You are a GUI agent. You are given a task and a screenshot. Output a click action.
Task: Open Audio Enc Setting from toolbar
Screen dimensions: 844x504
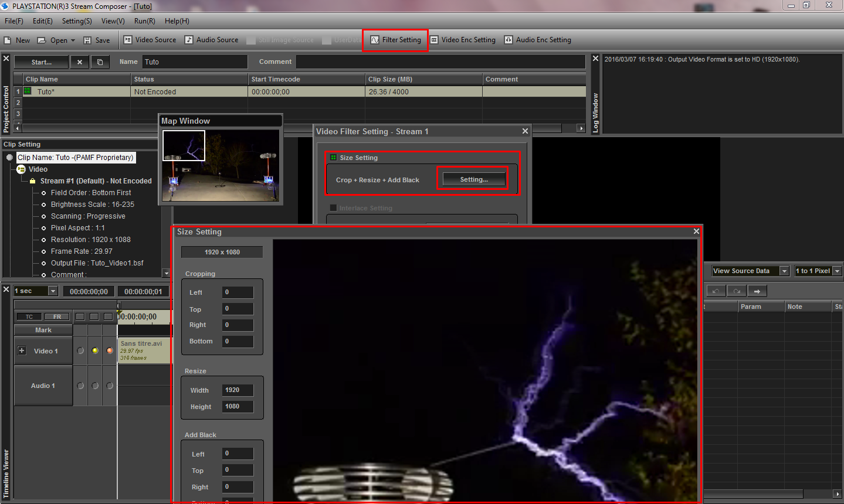(x=538, y=40)
